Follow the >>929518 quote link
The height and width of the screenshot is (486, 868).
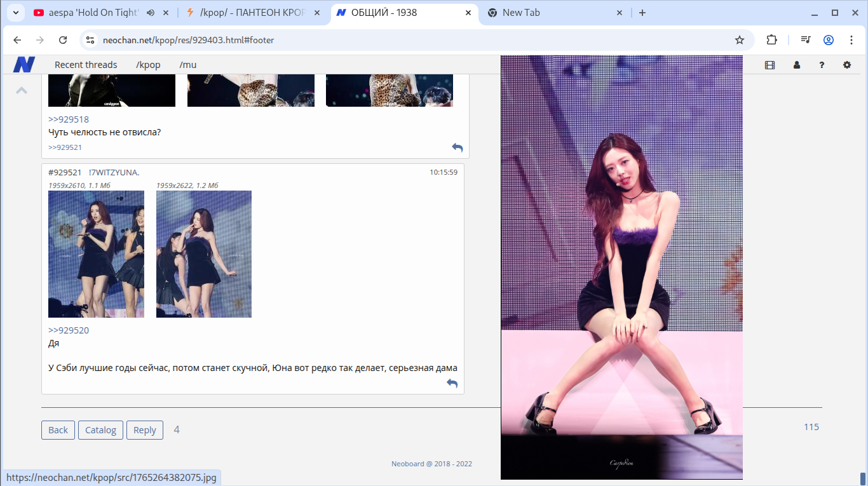pyautogui.click(x=69, y=119)
